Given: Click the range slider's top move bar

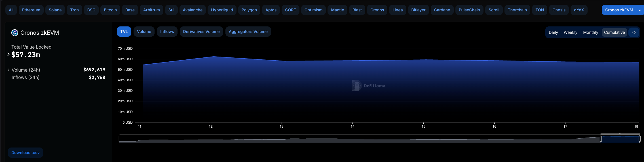Looking at the screenshot, I should point(620,134).
